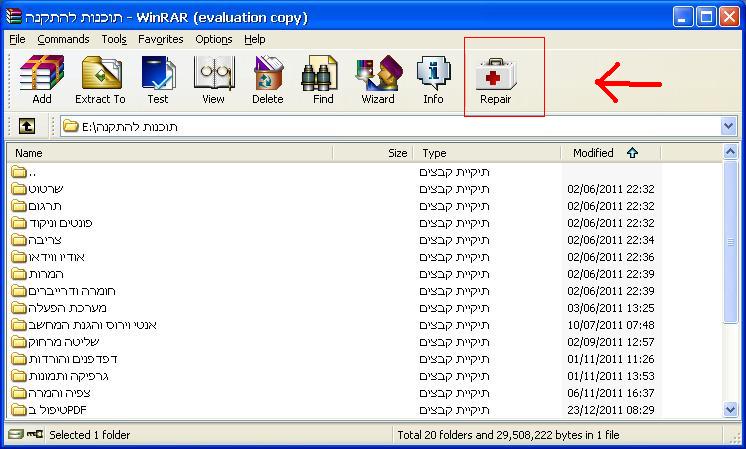The image size is (746, 449).
Task: Open the Tools menu
Action: coord(114,39)
